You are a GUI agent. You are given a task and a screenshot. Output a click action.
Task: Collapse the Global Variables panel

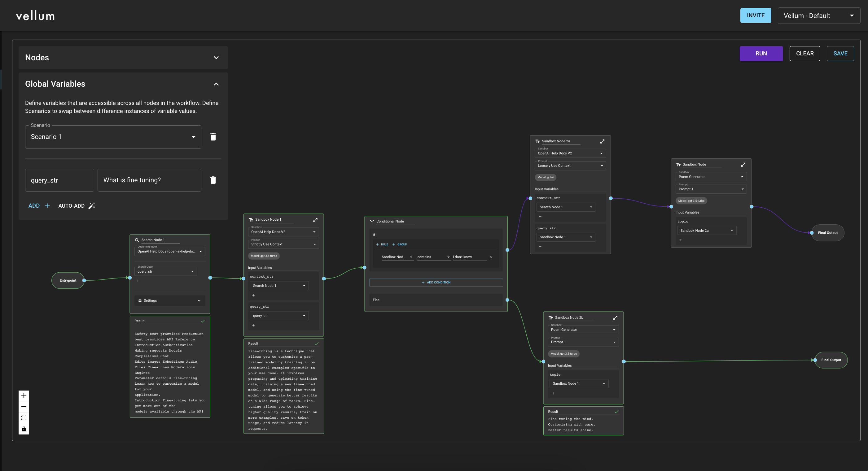click(x=216, y=84)
